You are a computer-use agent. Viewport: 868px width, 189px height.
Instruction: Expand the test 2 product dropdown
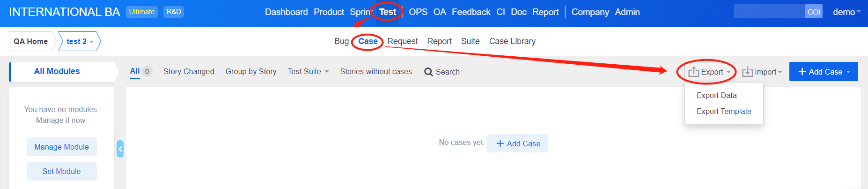(91, 42)
